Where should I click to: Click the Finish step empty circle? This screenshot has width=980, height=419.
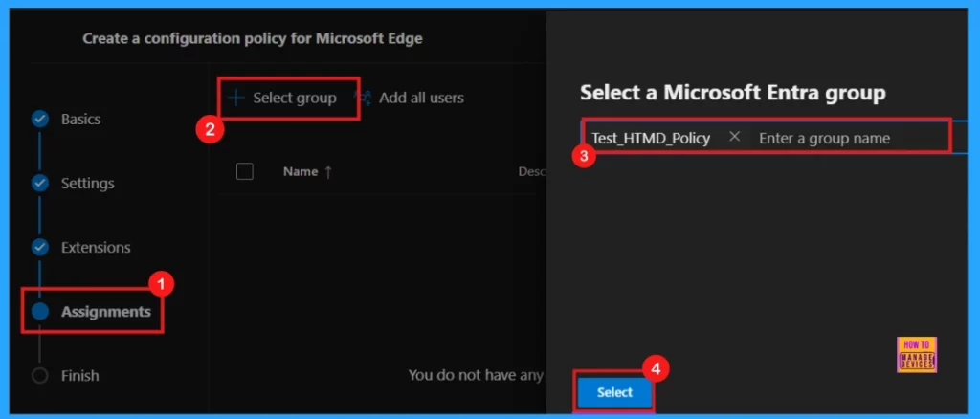pyautogui.click(x=40, y=375)
